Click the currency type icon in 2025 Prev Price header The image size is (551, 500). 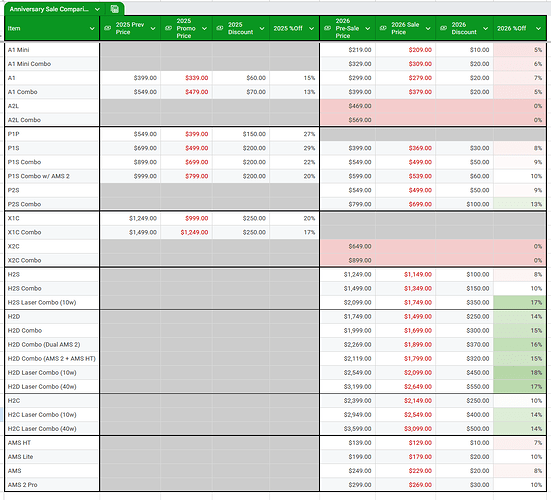(108, 28)
